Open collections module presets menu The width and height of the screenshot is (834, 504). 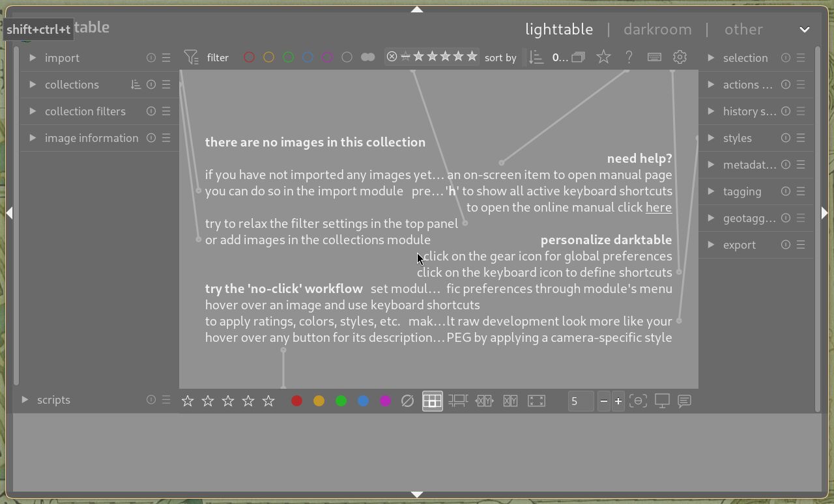point(166,85)
